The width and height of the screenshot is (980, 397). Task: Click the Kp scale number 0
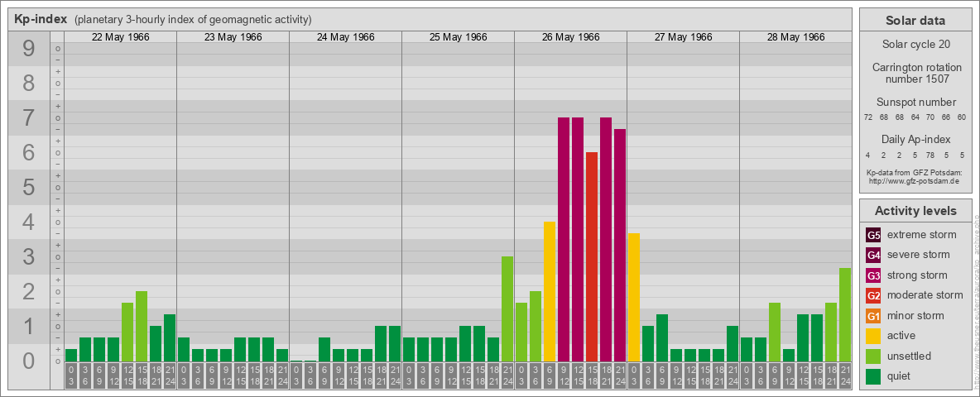pos(29,361)
